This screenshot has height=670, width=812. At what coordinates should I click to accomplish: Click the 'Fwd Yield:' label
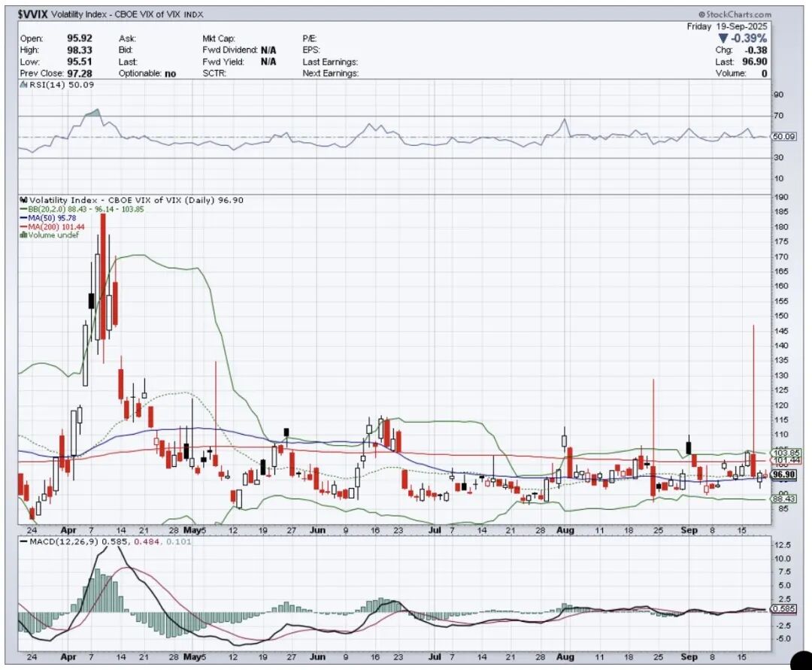click(223, 62)
